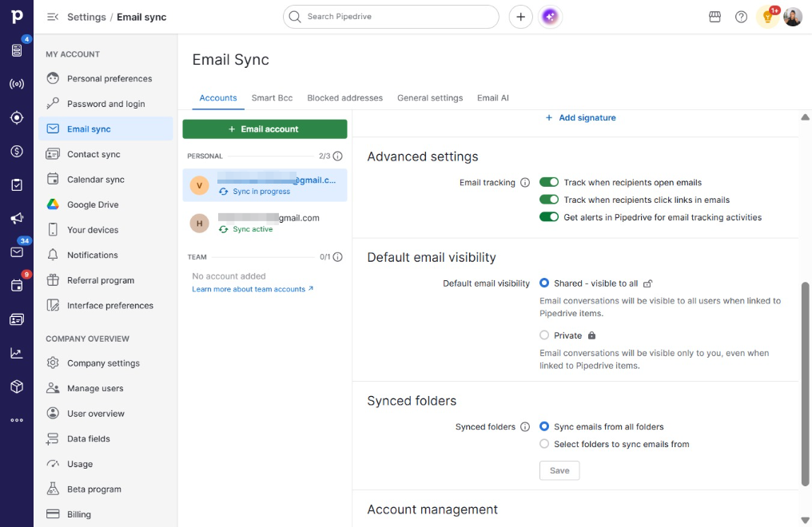Open Personal preferences settings
812x527 pixels.
[x=105, y=78]
